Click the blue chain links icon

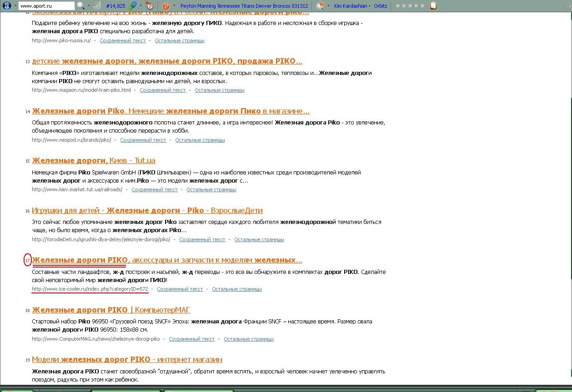tap(133, 6)
